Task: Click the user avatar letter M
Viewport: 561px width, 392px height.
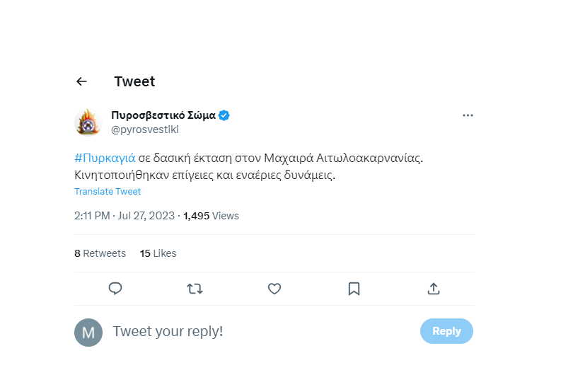Action: pos(88,333)
